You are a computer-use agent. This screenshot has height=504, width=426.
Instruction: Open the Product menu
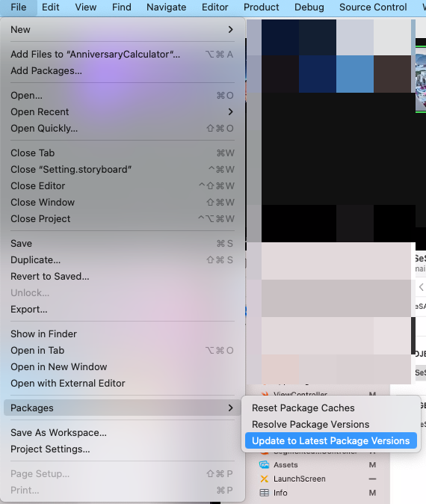(x=261, y=7)
